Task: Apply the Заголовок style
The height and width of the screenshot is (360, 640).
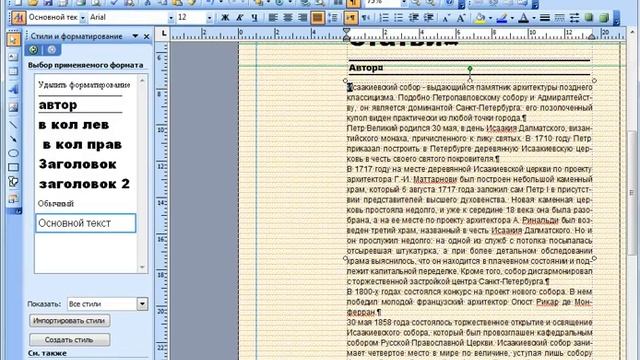Action: 78,164
